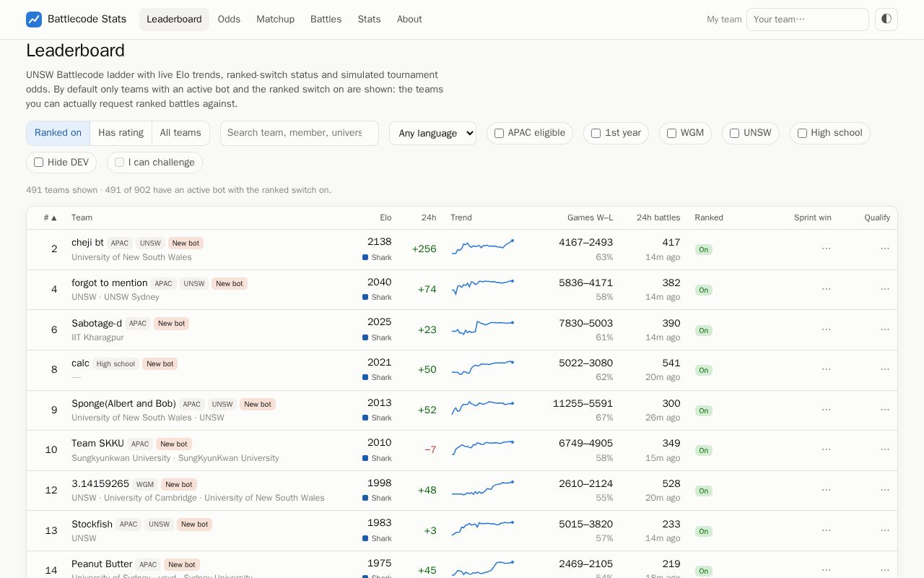Select the Ranked on filter tab
Image resolution: width=924 pixels, height=578 pixels.
58,133
